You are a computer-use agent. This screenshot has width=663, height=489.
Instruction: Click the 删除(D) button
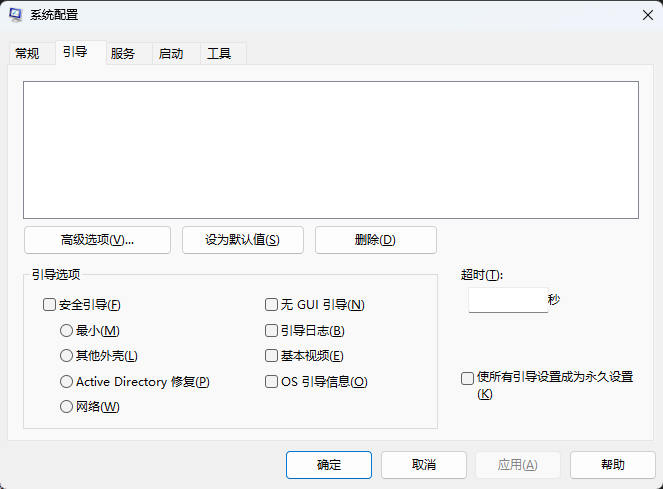point(375,240)
